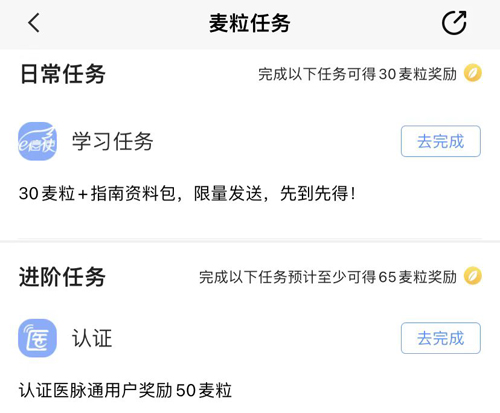The height and width of the screenshot is (413, 500).
Task: Tap the 30麦粒+指南资料包 description line
Action: pyautogui.click(x=97, y=193)
